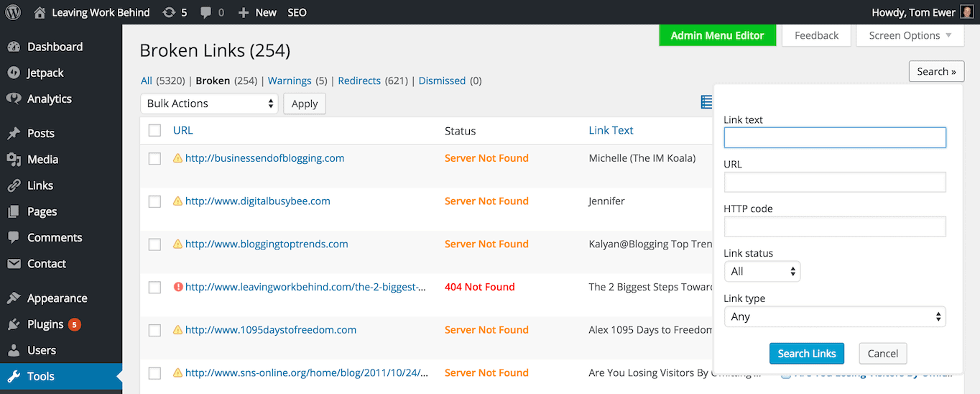
Task: Check the box for the 404 Not Found row
Action: (154, 288)
